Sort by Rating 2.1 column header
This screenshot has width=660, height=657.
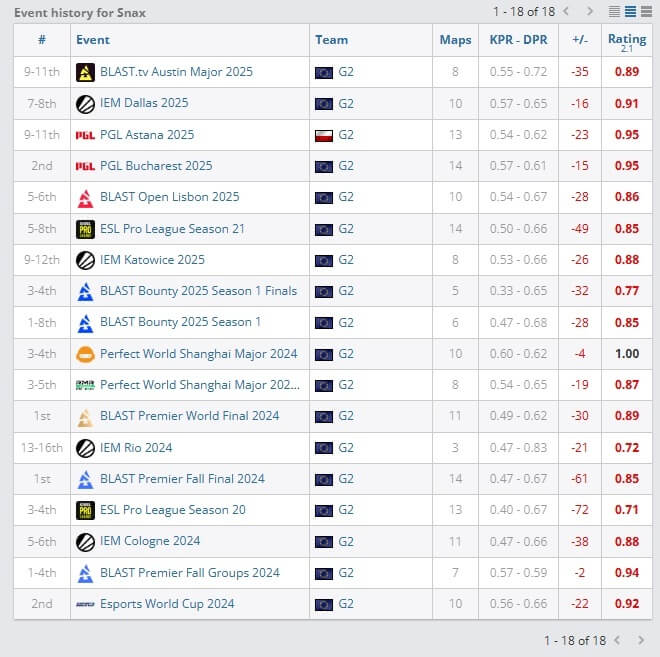click(x=627, y=42)
